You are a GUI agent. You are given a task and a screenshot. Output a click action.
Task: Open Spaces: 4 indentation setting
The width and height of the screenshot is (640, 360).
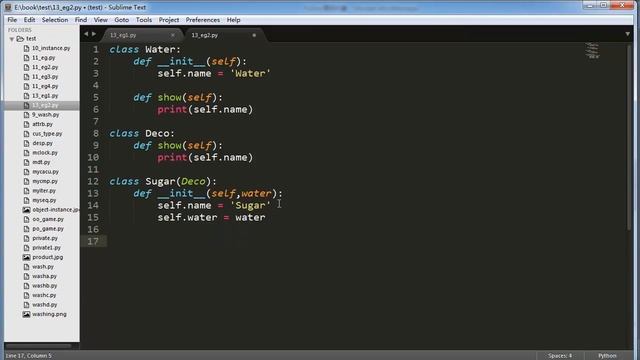click(x=560, y=356)
